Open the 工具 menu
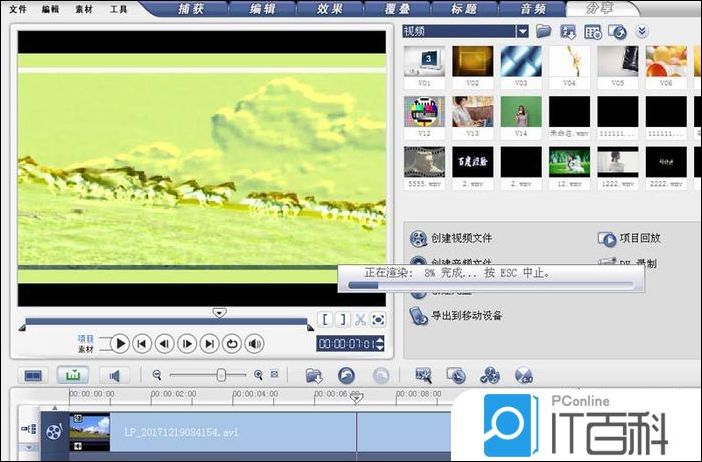 click(118, 9)
